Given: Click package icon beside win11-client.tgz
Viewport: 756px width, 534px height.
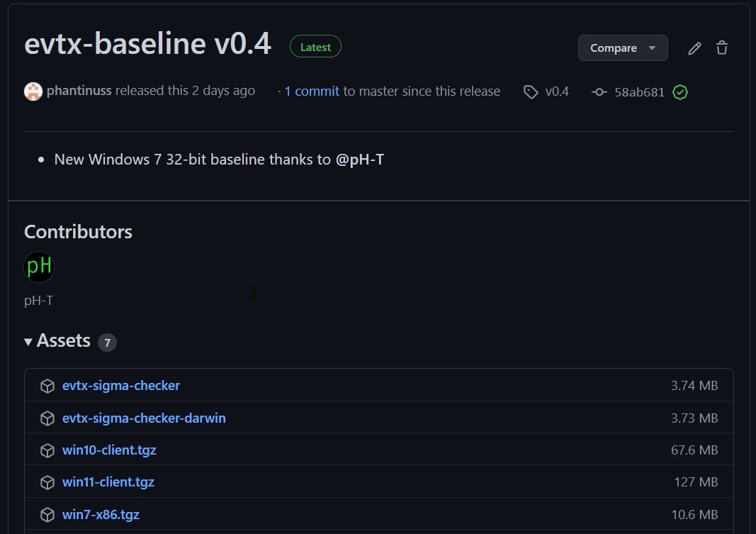Looking at the screenshot, I should (x=47, y=482).
